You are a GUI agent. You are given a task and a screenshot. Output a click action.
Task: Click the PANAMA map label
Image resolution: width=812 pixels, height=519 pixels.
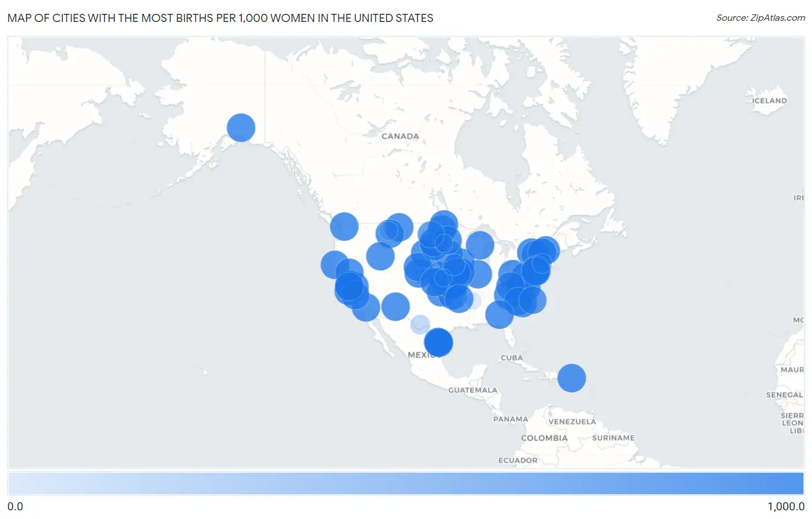click(x=511, y=419)
